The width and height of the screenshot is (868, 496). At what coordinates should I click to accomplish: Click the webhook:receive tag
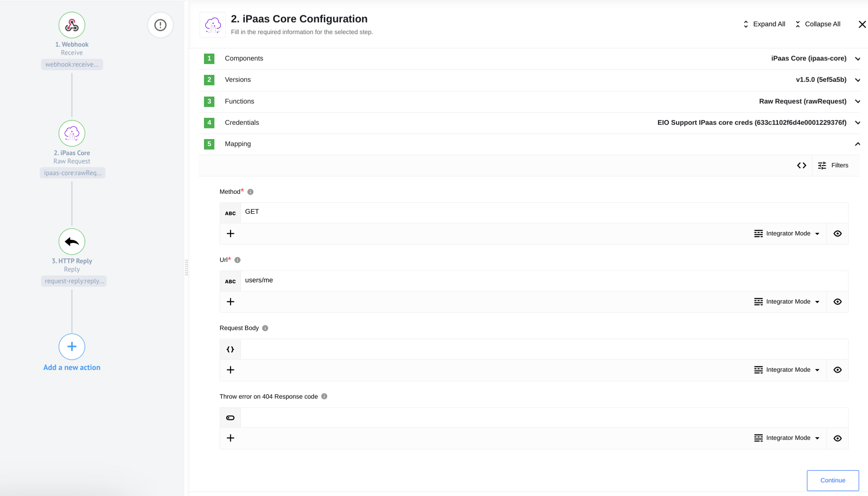click(72, 65)
